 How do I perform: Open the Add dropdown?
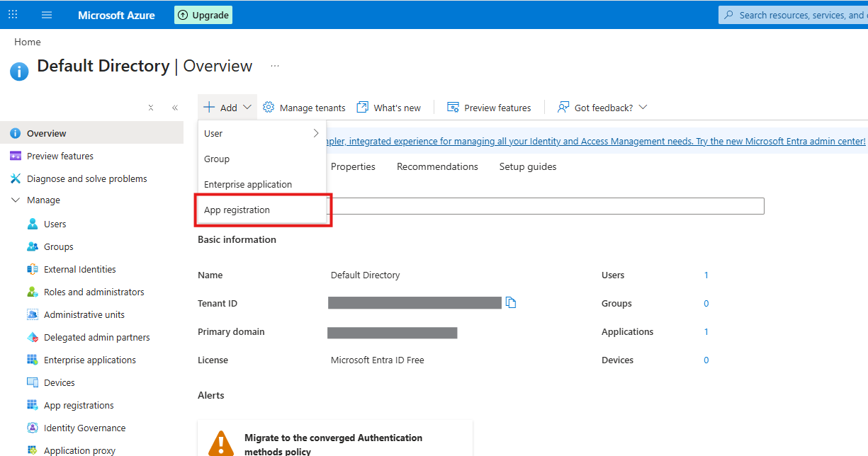tap(227, 108)
